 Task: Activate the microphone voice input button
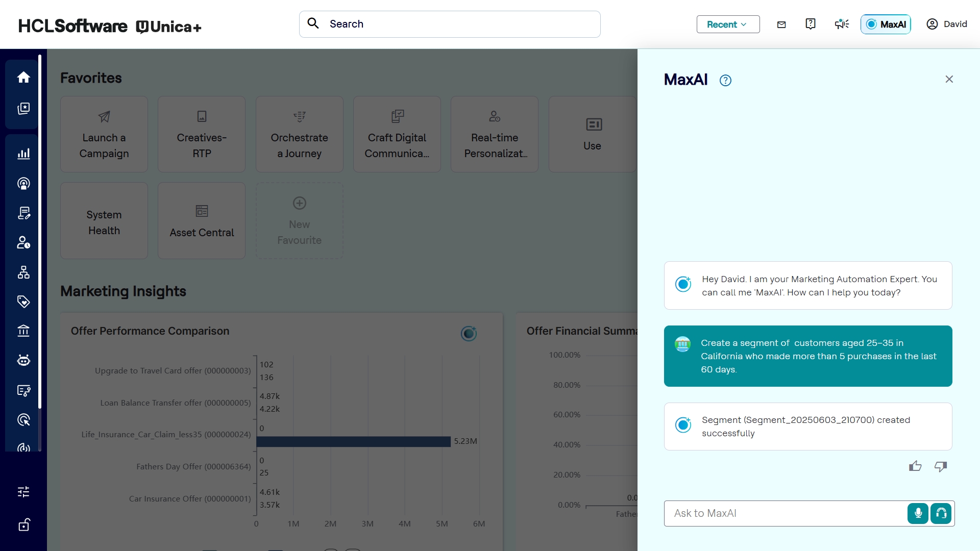(918, 513)
